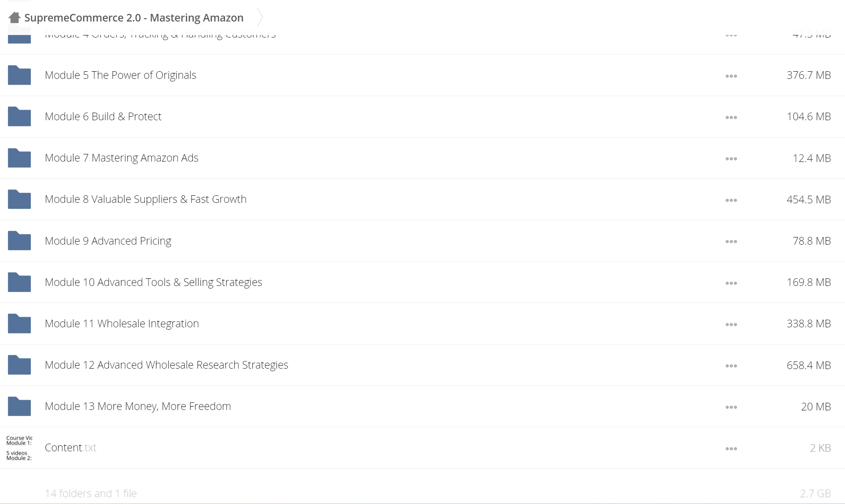Open Module 9 Advanced Pricing folder icon
Screen dimensions: 845x504
tap(19, 240)
